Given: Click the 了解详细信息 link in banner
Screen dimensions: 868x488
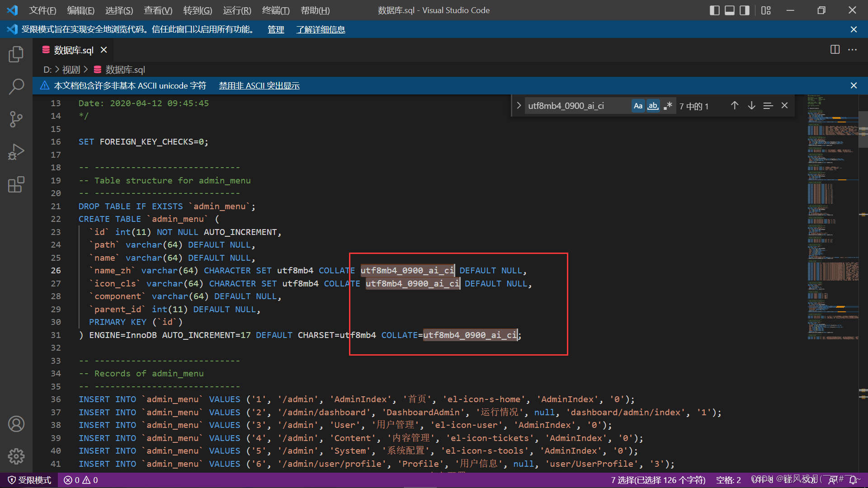Looking at the screenshot, I should [321, 29].
